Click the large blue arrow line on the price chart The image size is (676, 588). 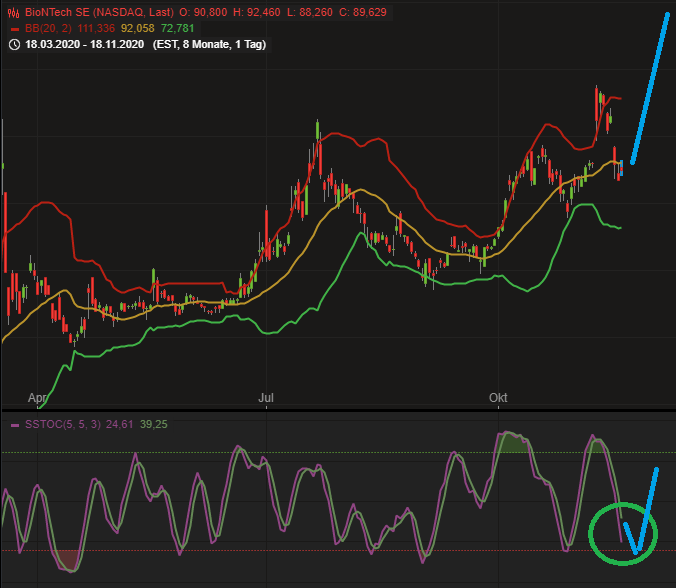click(650, 88)
